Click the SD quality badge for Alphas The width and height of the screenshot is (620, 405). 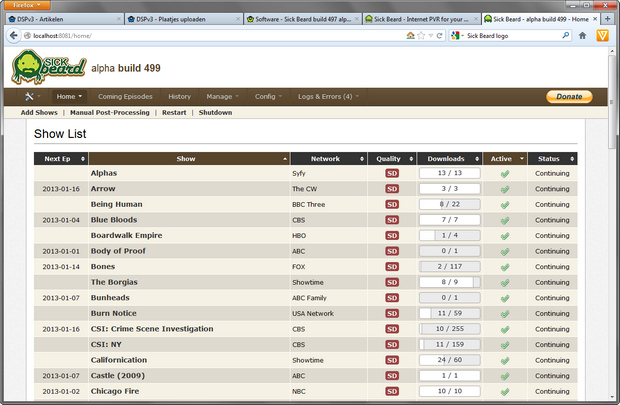coord(392,173)
